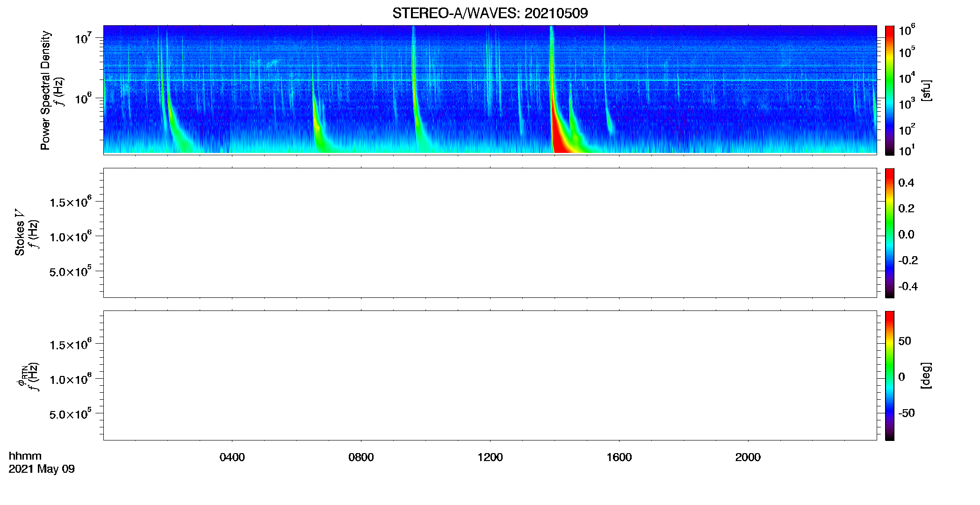The height and width of the screenshot is (505, 980).
Task: Click the title 'STEREO-A/WAVES: 20210509'
Action: click(490, 13)
